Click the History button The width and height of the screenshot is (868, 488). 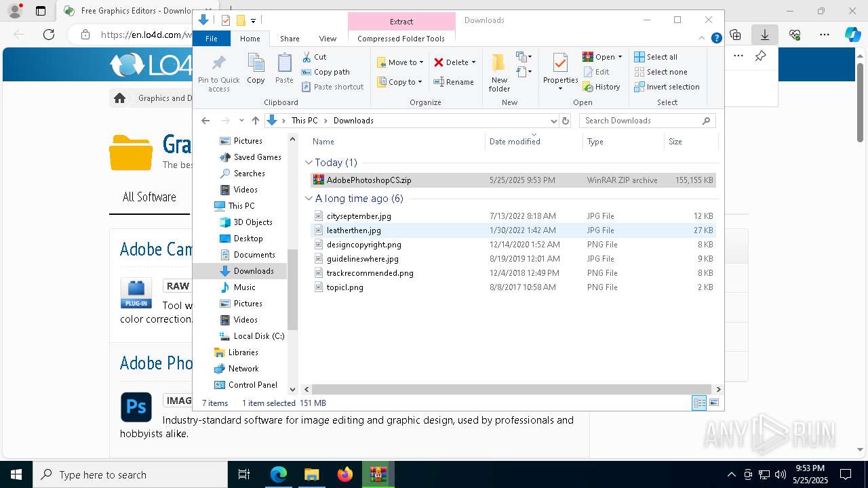pos(601,87)
